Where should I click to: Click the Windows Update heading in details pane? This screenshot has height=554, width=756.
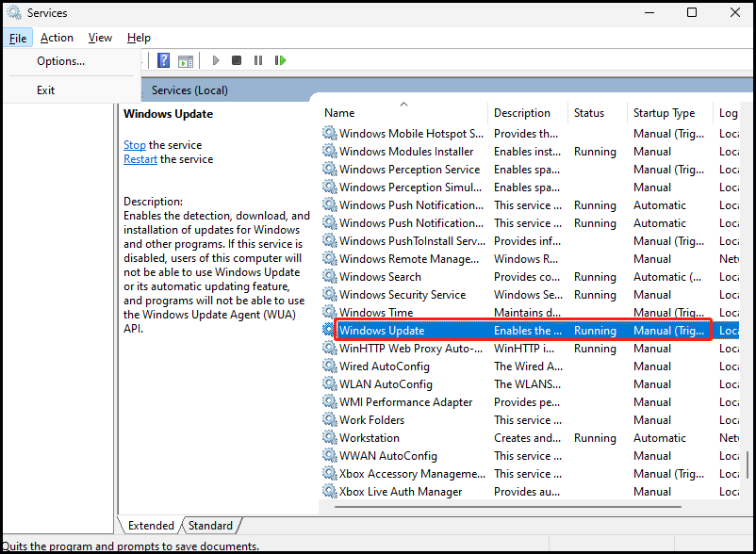169,114
